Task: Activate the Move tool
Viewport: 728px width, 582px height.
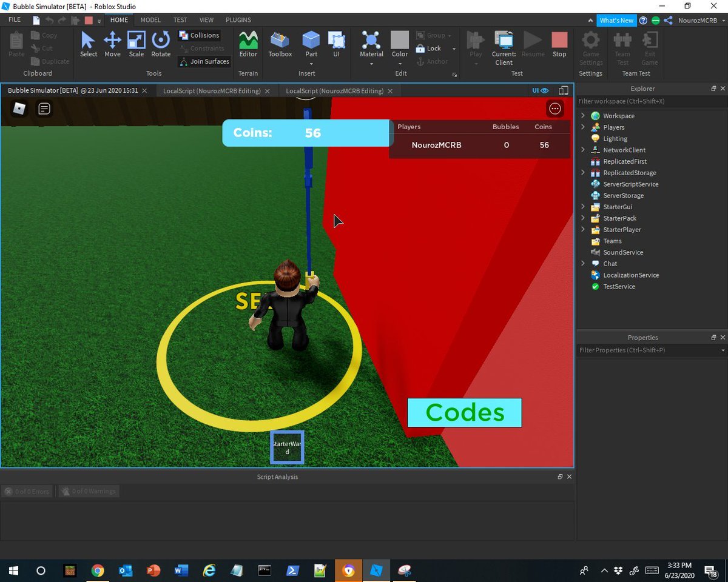Action: tap(112, 44)
